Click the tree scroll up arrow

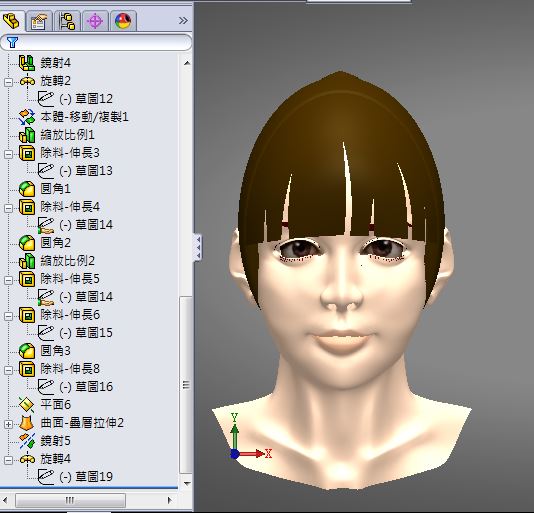(x=187, y=63)
